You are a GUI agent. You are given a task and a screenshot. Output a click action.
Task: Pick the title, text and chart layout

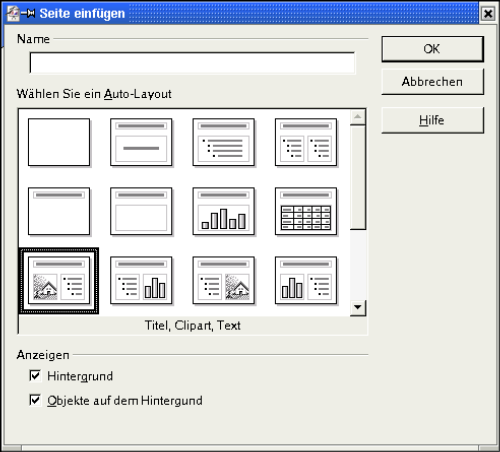[141, 280]
